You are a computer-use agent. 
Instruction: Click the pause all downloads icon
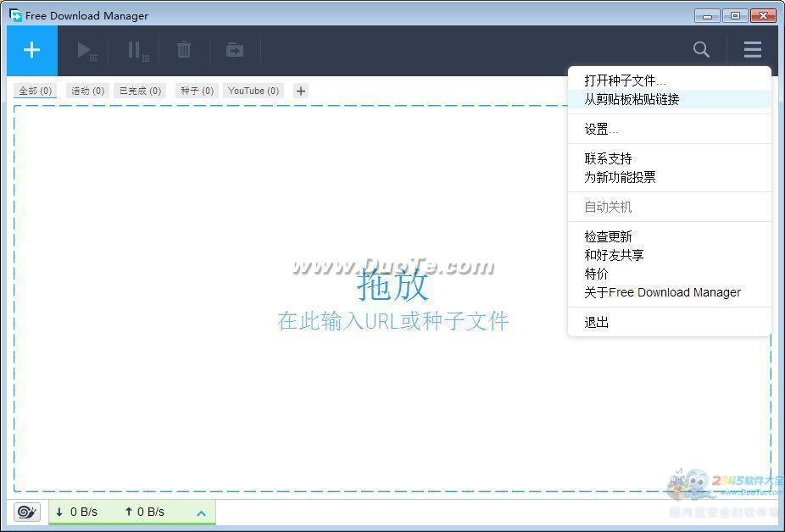(136, 51)
